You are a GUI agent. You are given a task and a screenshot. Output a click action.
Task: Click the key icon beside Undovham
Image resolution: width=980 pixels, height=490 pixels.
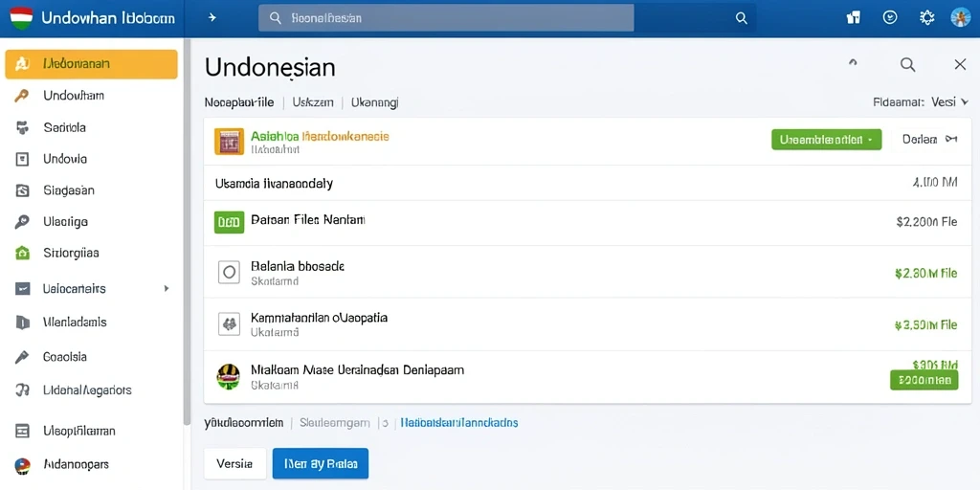22,96
